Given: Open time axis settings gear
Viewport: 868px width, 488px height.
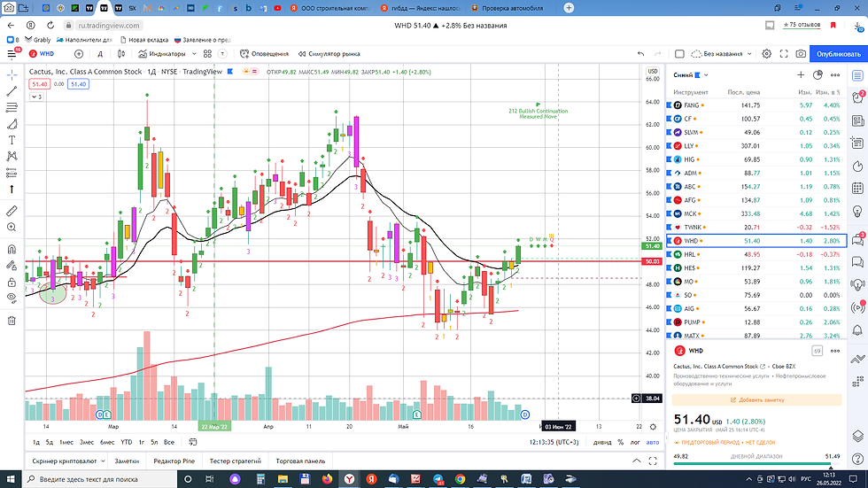Looking at the screenshot, I should 654,427.
